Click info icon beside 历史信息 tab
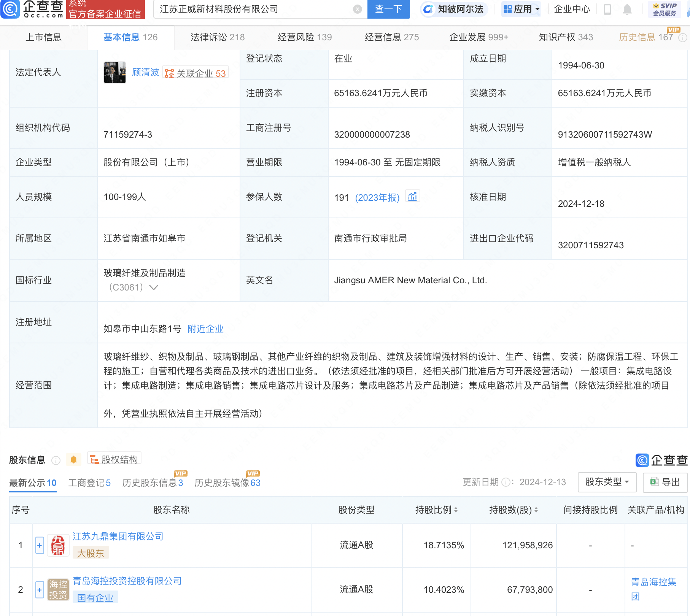 [683, 37]
